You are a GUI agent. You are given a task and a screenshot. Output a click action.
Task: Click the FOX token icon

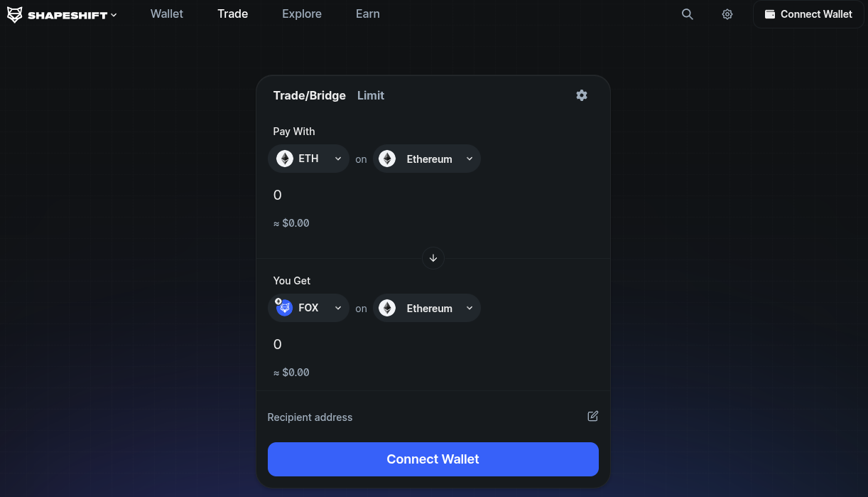285,308
